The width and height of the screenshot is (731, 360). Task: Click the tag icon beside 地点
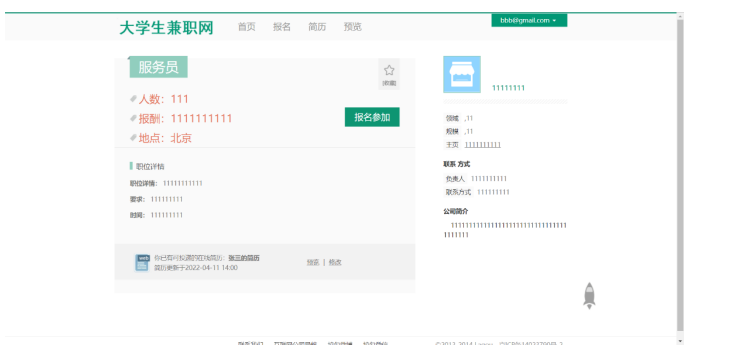[133, 138]
